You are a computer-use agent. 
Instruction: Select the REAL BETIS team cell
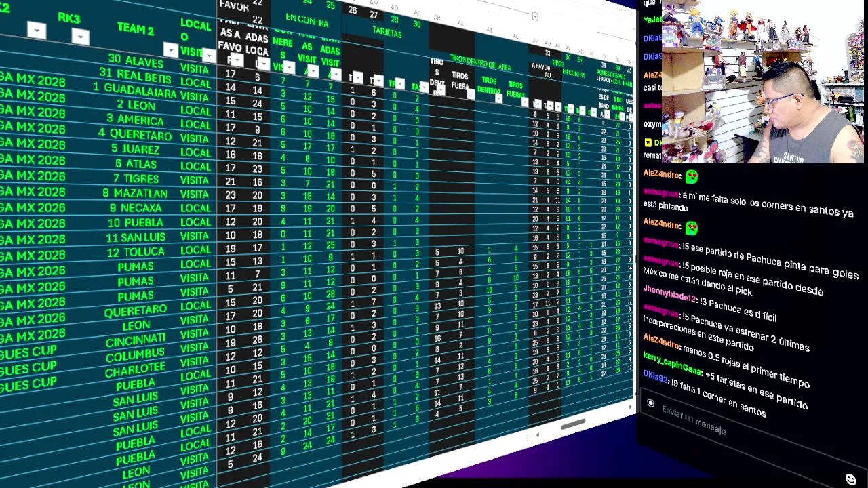click(136, 76)
